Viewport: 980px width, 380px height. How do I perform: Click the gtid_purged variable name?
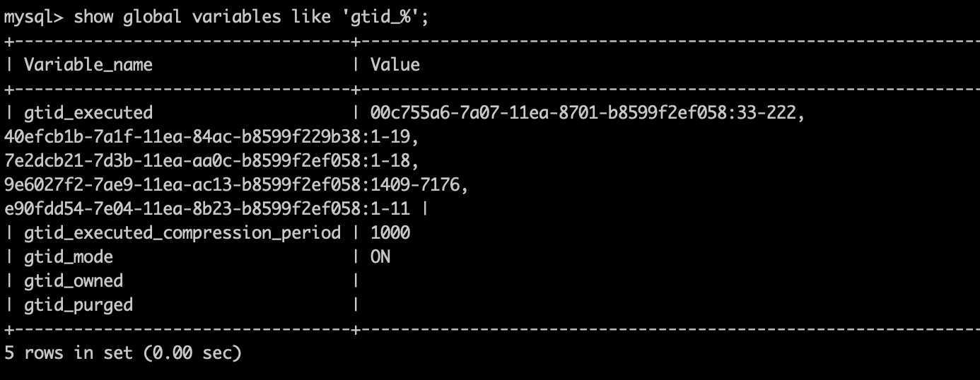point(78,304)
